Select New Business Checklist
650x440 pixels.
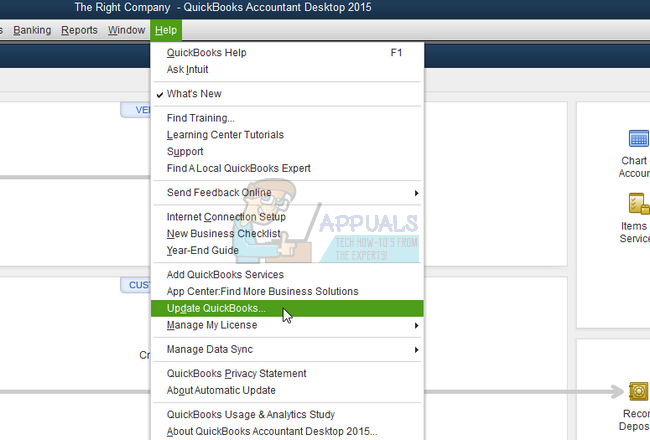(287, 233)
